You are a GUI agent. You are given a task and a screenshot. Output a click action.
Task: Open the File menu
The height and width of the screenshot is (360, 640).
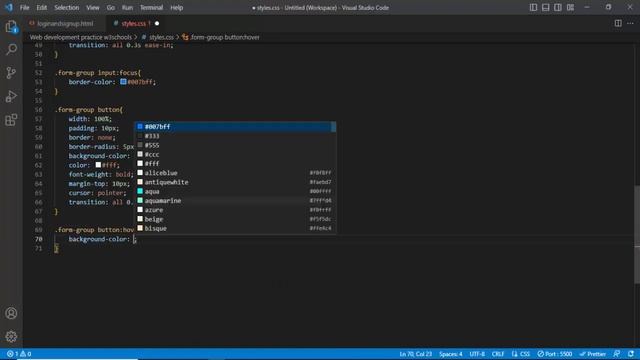24,8
